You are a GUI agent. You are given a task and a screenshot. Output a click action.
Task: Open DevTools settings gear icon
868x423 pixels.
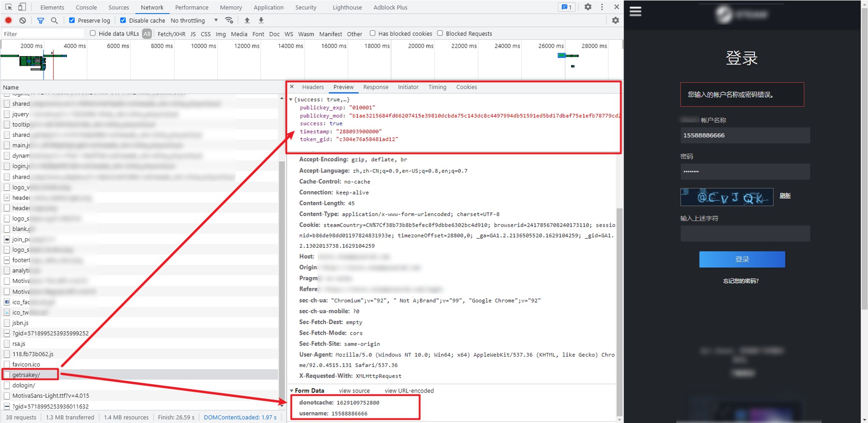[588, 7]
